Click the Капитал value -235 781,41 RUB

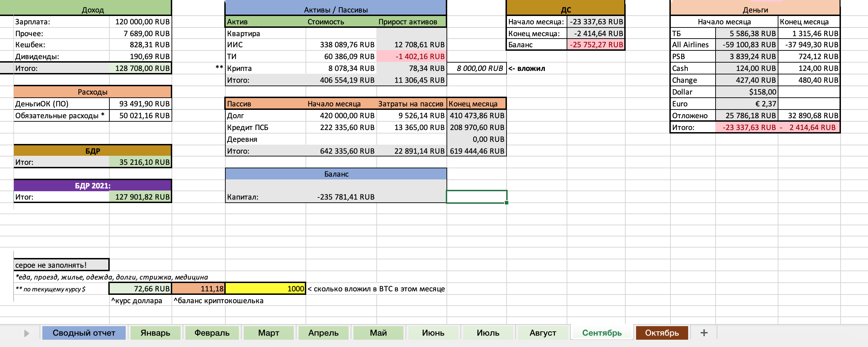[341, 197]
